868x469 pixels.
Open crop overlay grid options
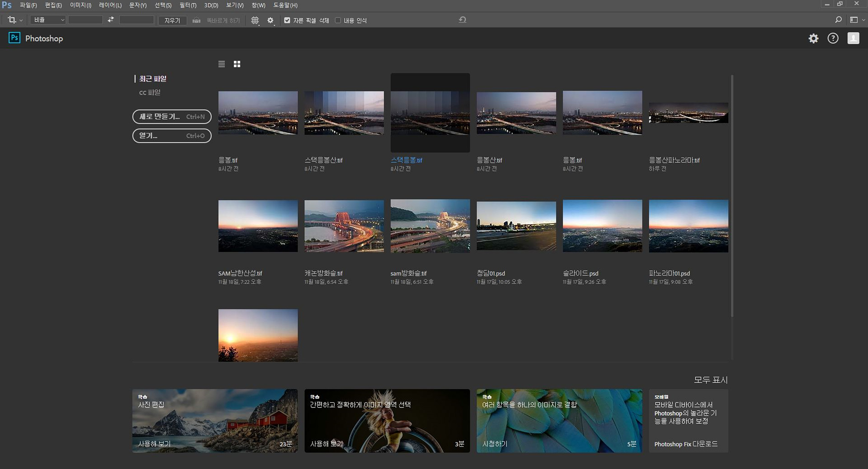255,20
